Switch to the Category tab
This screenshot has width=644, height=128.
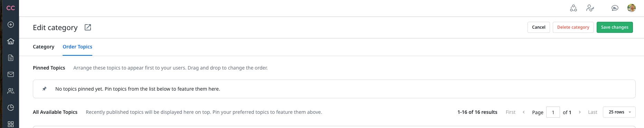pos(44,47)
